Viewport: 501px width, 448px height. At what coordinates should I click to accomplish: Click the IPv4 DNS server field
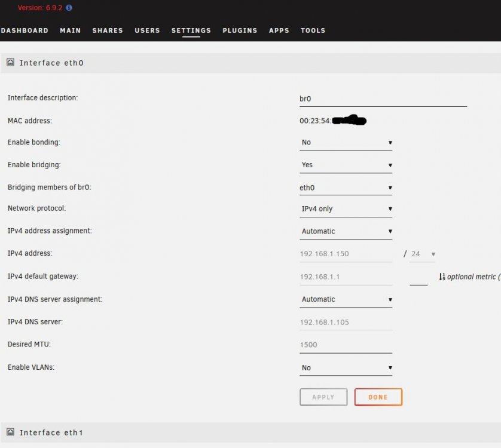[x=346, y=322]
